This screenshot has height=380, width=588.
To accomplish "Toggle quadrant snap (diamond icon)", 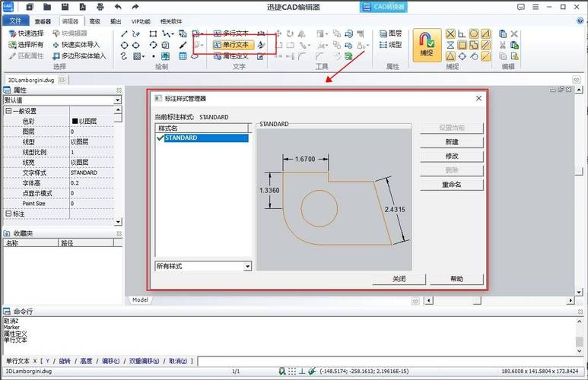I will [462, 56].
